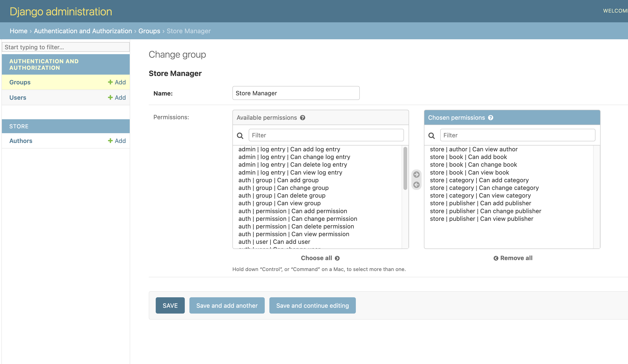This screenshot has height=364, width=628.
Task: Click the move-left arrow between permission panels
Action: click(x=416, y=185)
